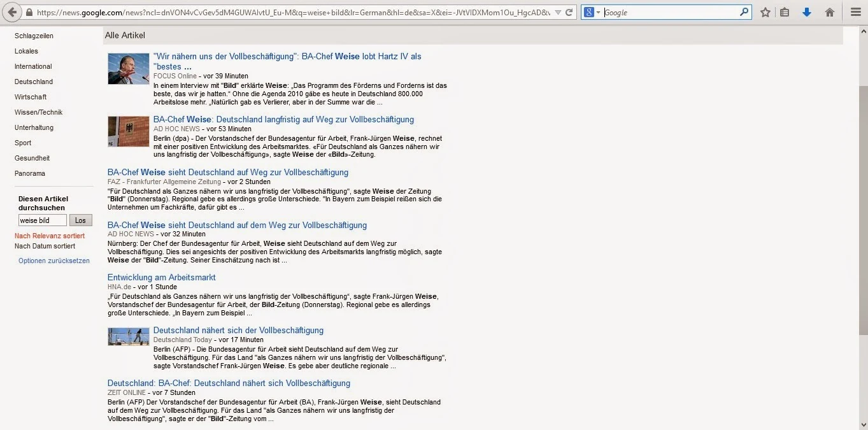Open 'Entwicklung am Arbeitsmarkt' article
This screenshot has height=430, width=868.
point(162,277)
